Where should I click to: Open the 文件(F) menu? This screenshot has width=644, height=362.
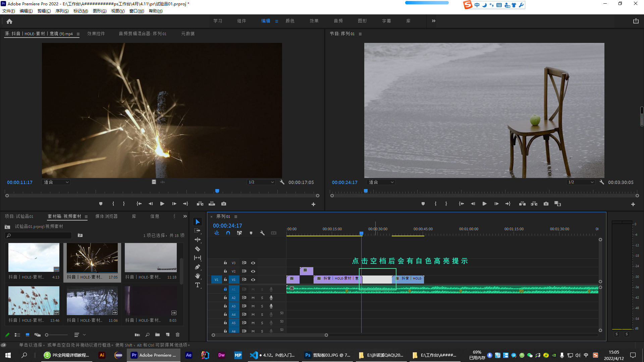click(9, 11)
